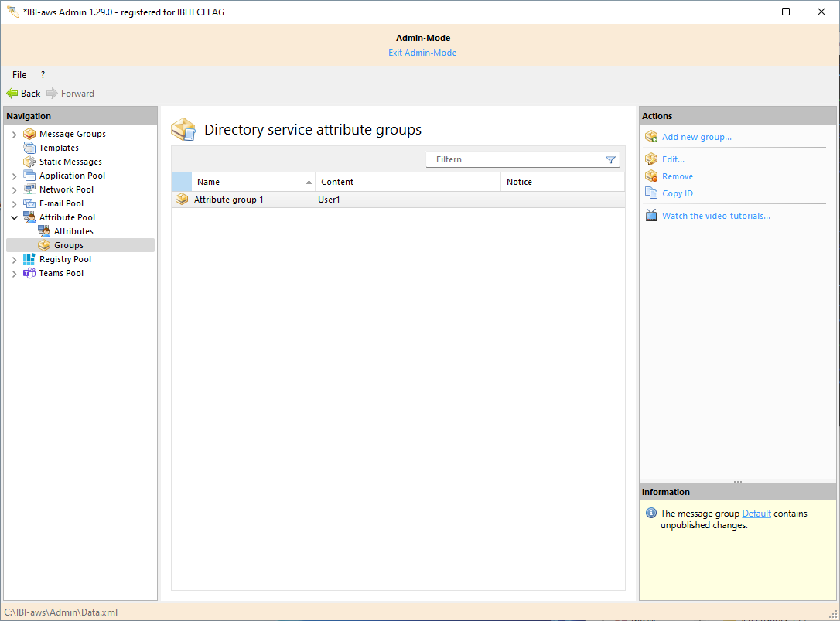
Task: Open the File menu
Action: [19, 75]
